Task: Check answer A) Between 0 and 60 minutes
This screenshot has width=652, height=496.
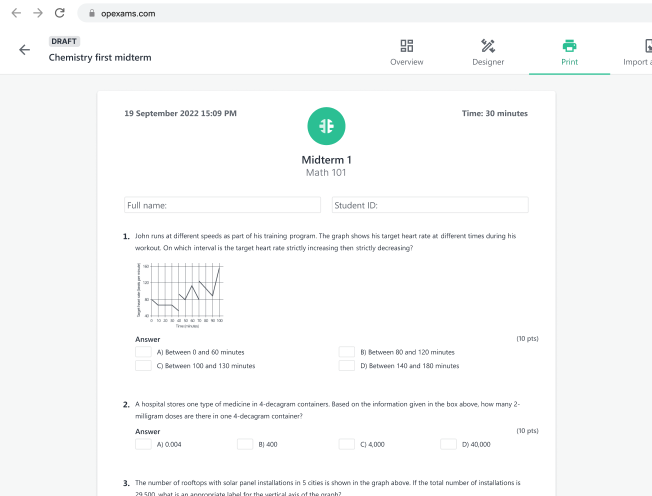Action: pos(143,352)
